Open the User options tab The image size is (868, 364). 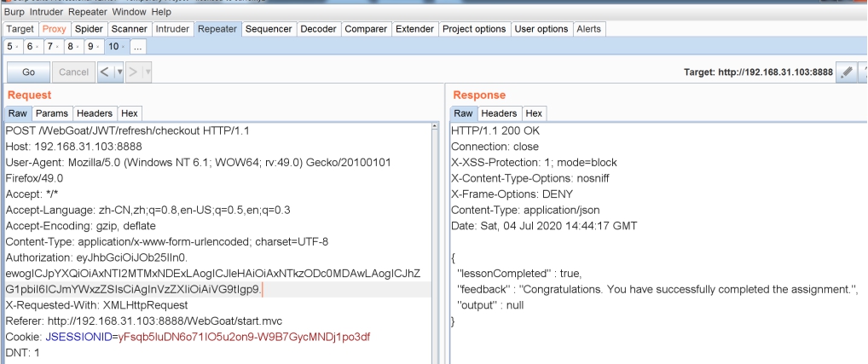tap(541, 29)
